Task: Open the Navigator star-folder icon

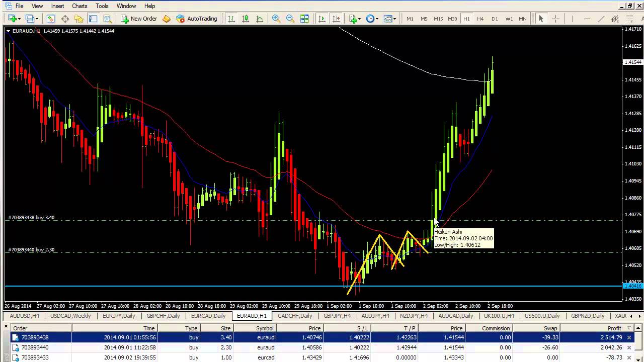Action: tap(79, 19)
